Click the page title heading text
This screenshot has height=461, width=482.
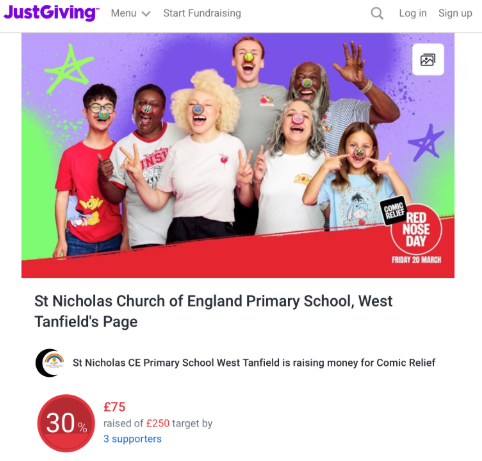click(x=213, y=311)
